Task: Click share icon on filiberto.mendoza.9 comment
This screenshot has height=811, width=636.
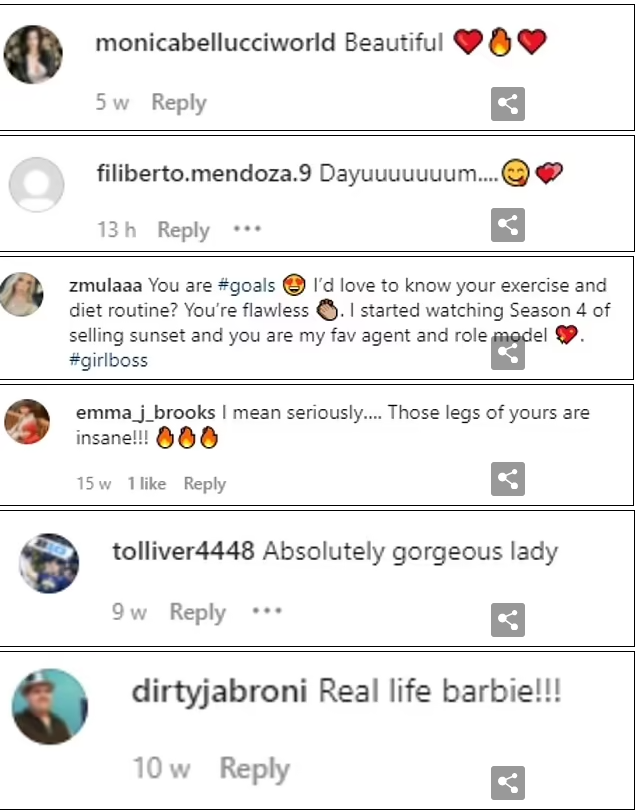Action: [x=508, y=225]
